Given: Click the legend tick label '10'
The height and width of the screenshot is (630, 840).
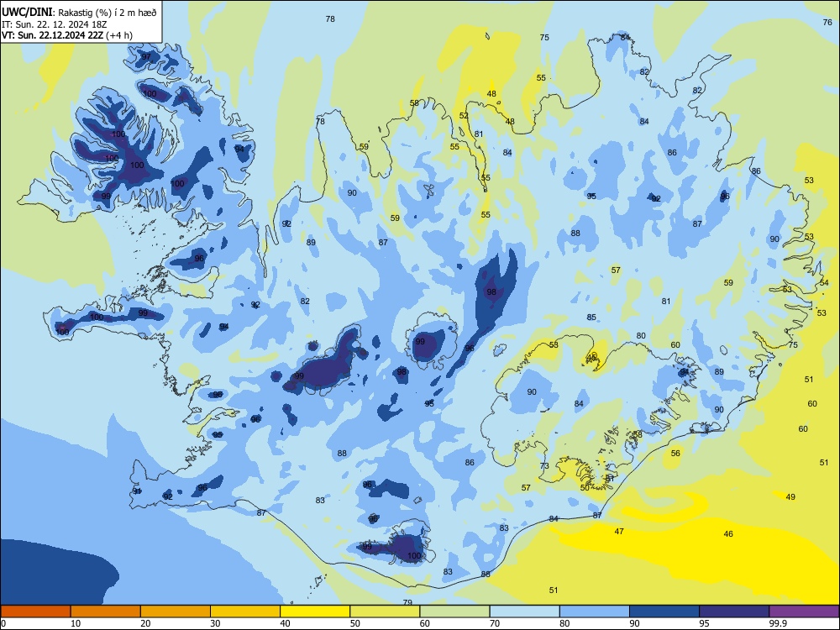Looking at the screenshot, I should click(76, 623).
